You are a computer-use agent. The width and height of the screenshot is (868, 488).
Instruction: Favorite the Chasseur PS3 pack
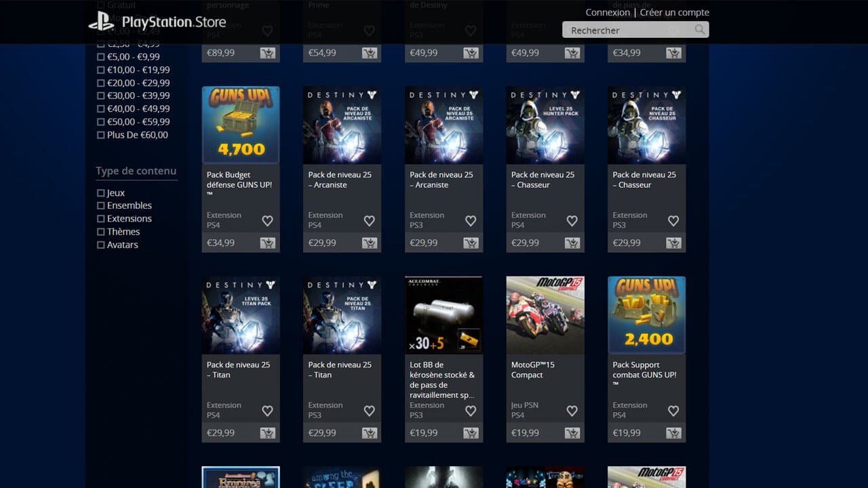[673, 221]
